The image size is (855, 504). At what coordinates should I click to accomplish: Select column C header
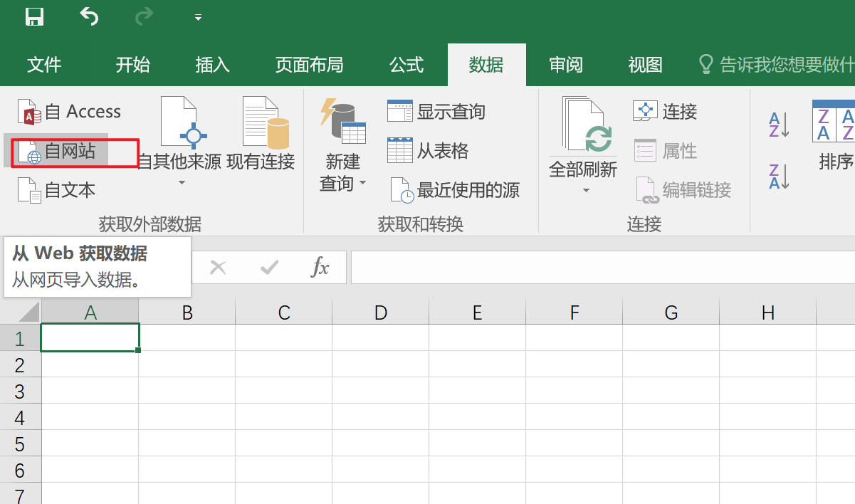[284, 312]
